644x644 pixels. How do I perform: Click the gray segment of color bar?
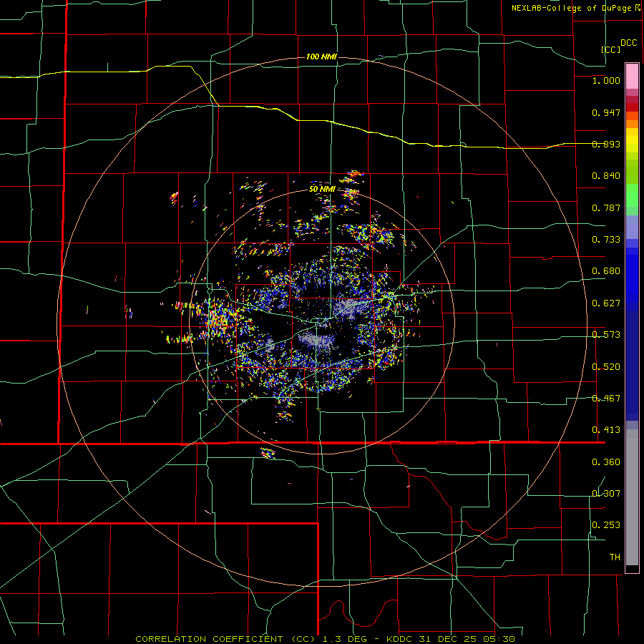coord(632,497)
